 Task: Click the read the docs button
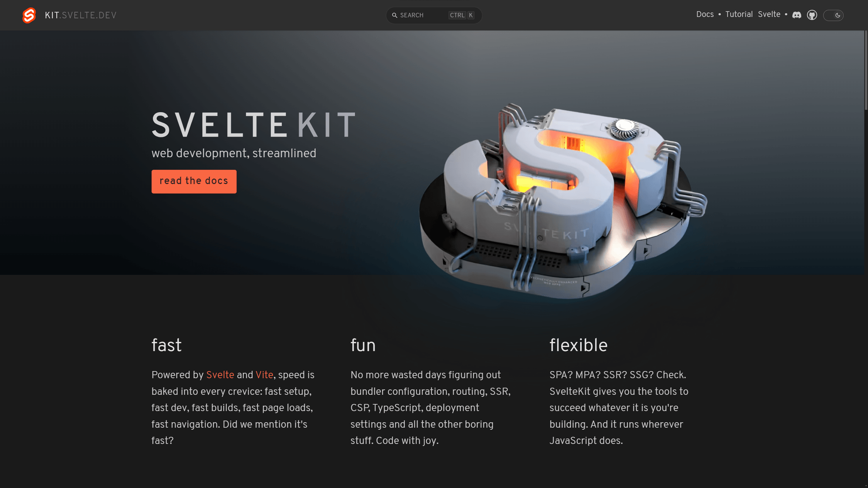tap(194, 181)
